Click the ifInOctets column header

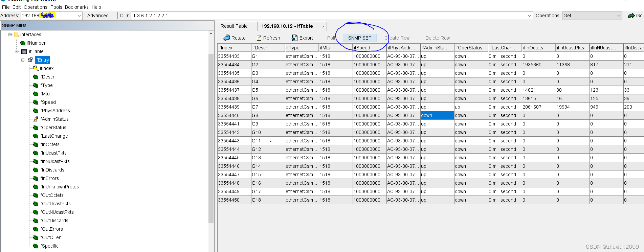tap(539, 48)
